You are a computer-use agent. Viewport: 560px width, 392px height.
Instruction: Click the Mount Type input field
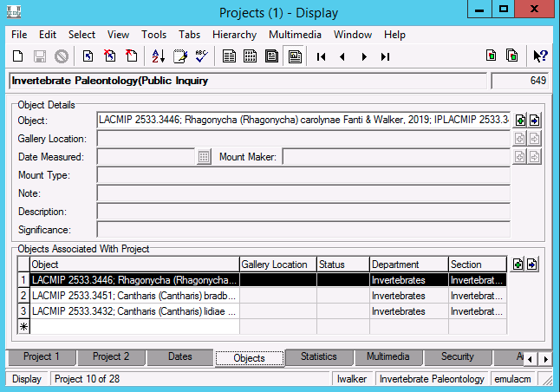(303, 175)
